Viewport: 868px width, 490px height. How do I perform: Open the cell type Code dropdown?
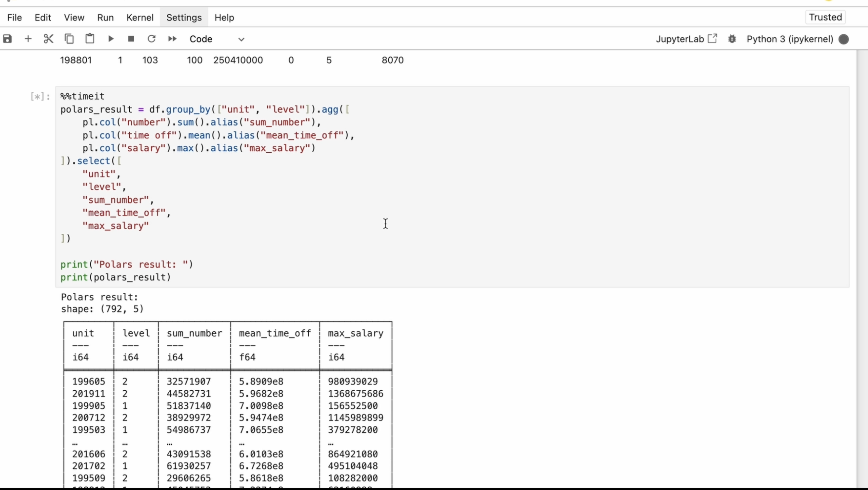[x=217, y=39]
